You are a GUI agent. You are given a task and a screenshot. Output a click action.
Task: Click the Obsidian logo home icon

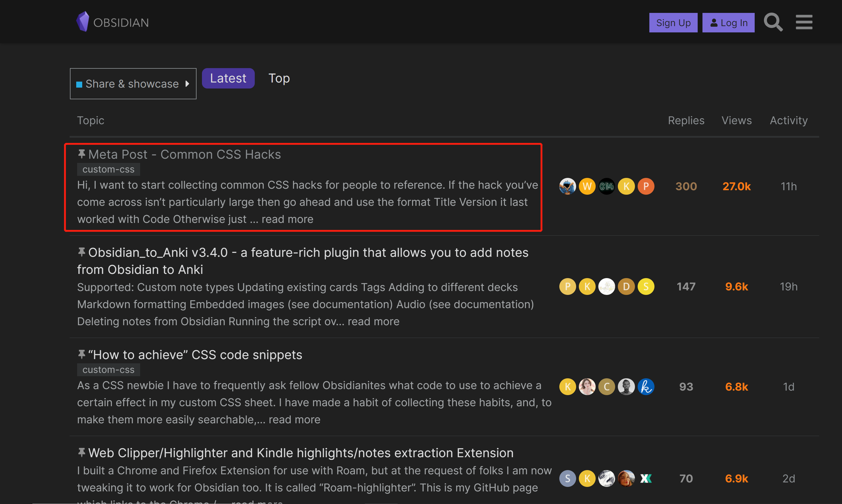pyautogui.click(x=113, y=22)
